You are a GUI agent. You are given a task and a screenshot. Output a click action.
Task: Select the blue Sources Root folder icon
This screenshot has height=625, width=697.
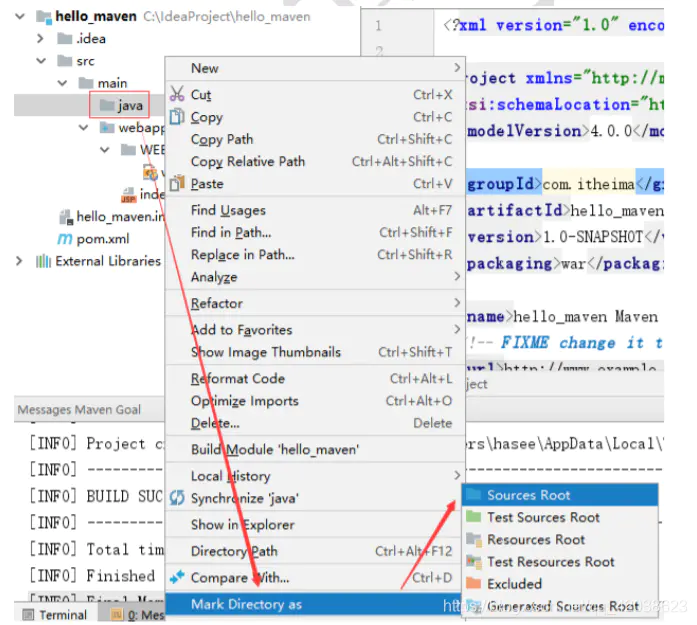point(474,494)
